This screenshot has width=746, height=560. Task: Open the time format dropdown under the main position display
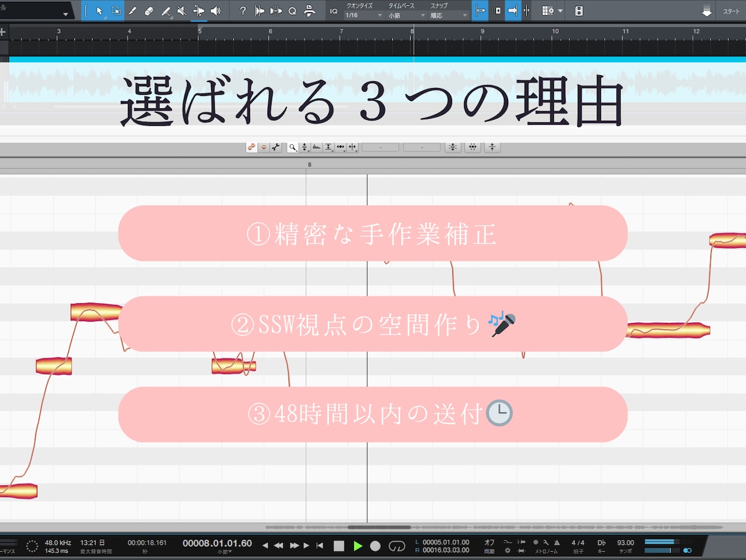click(225, 552)
